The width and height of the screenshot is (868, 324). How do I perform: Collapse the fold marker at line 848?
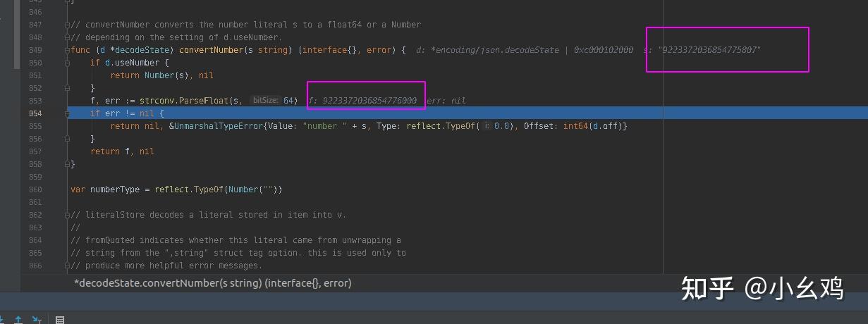point(67,37)
